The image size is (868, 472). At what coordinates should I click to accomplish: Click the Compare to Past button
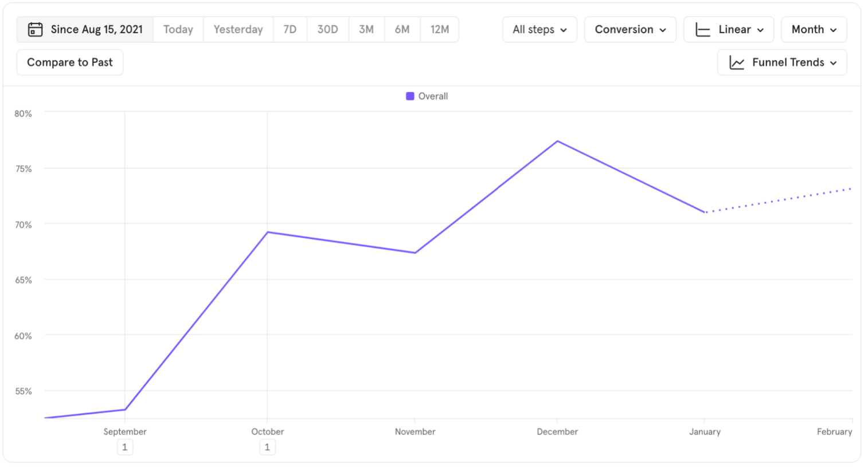coord(70,62)
